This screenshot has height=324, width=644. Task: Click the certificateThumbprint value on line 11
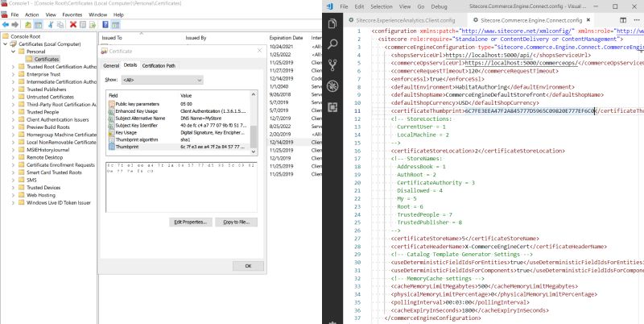tap(530, 111)
